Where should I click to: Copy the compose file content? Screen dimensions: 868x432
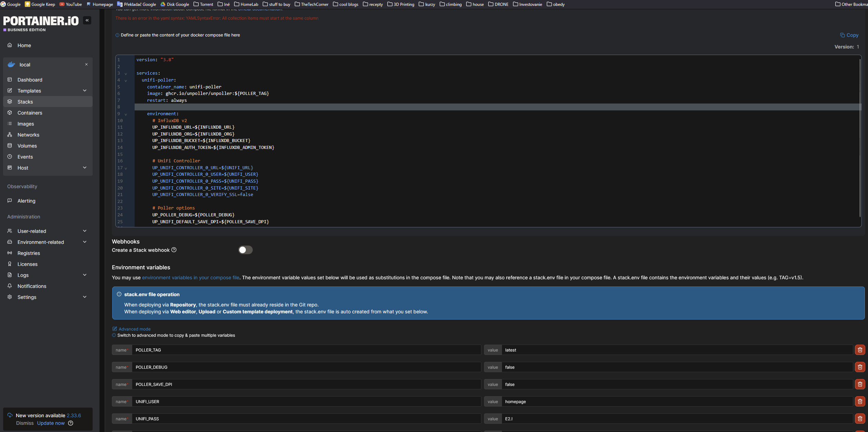tap(849, 35)
